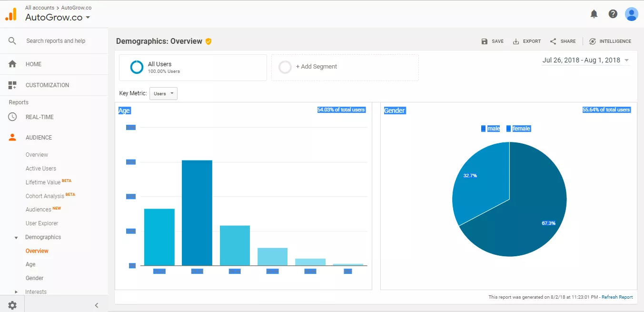
Task: Expand the Interests tree section
Action: [x=16, y=292]
